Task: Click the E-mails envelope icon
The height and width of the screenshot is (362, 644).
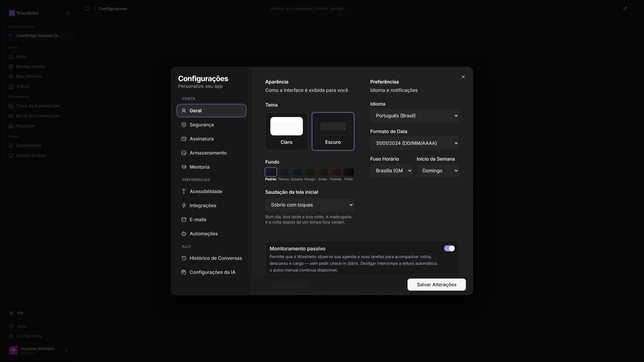Action: coord(184,220)
